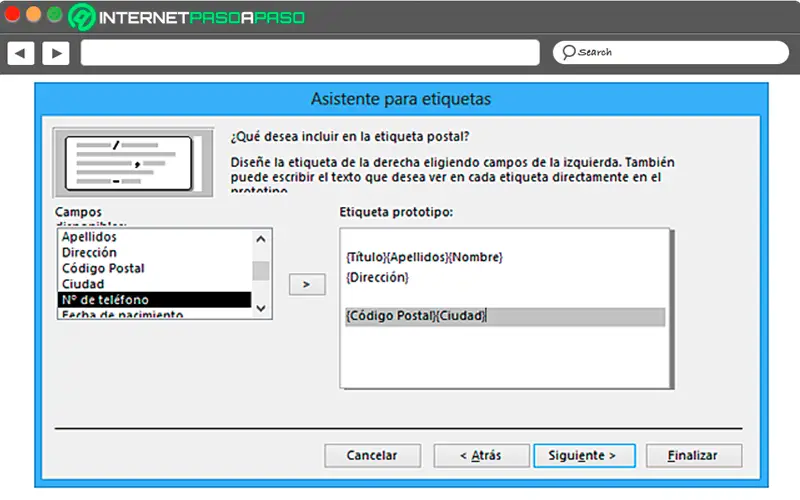Click the magnifier icon in Search box
The height and width of the screenshot is (500, 800).
[568, 52]
